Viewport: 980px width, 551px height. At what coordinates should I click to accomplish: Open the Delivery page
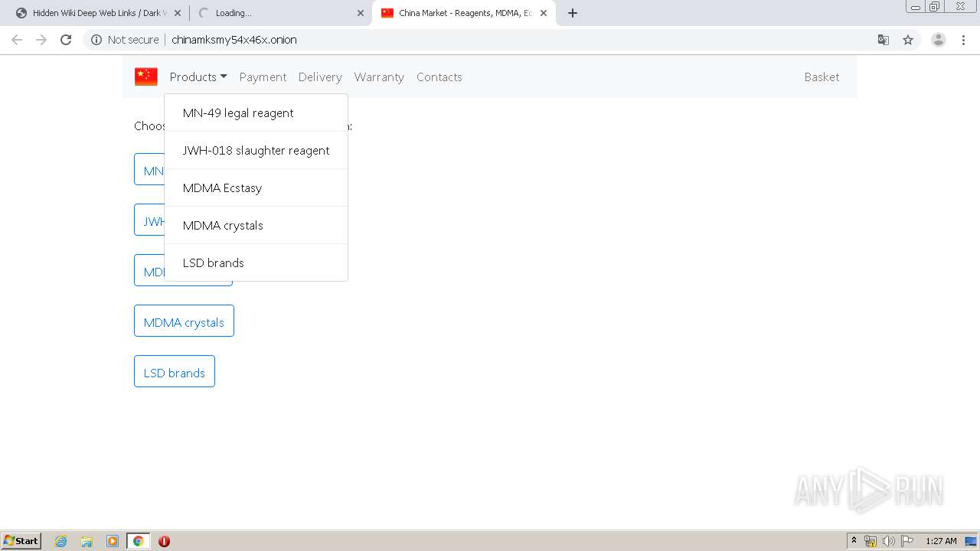pyautogui.click(x=320, y=77)
